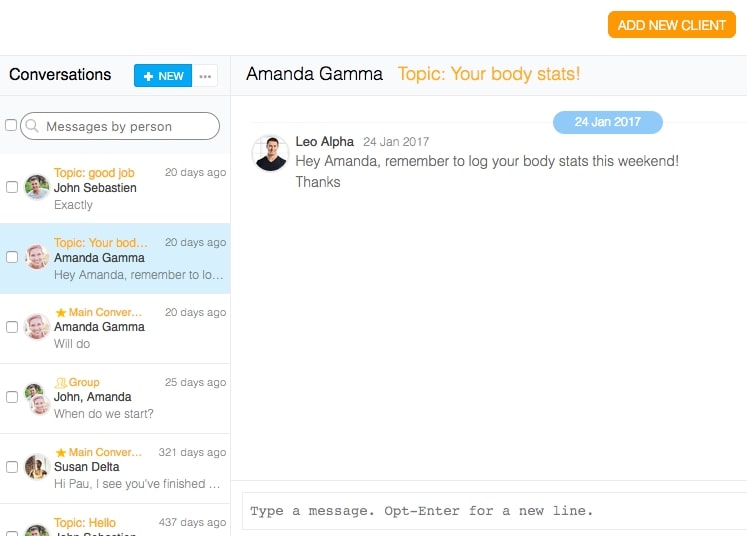Click Susan Delta's avatar picture
The image size is (747, 536).
click(x=37, y=467)
